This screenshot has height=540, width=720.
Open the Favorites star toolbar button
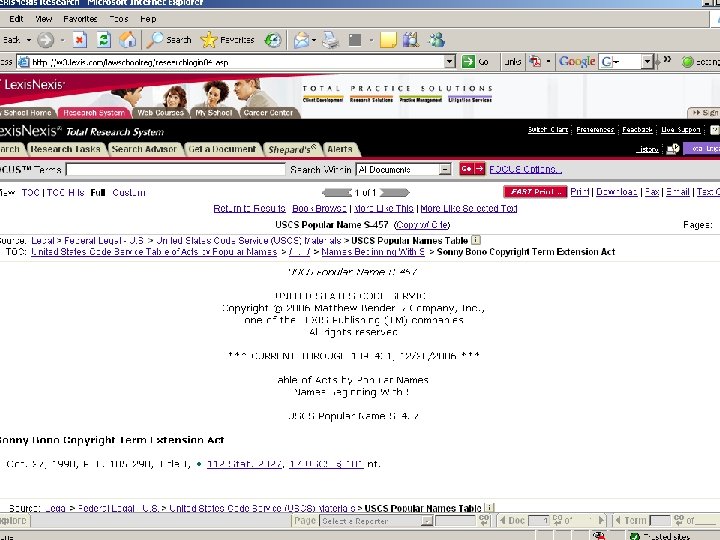(227, 40)
